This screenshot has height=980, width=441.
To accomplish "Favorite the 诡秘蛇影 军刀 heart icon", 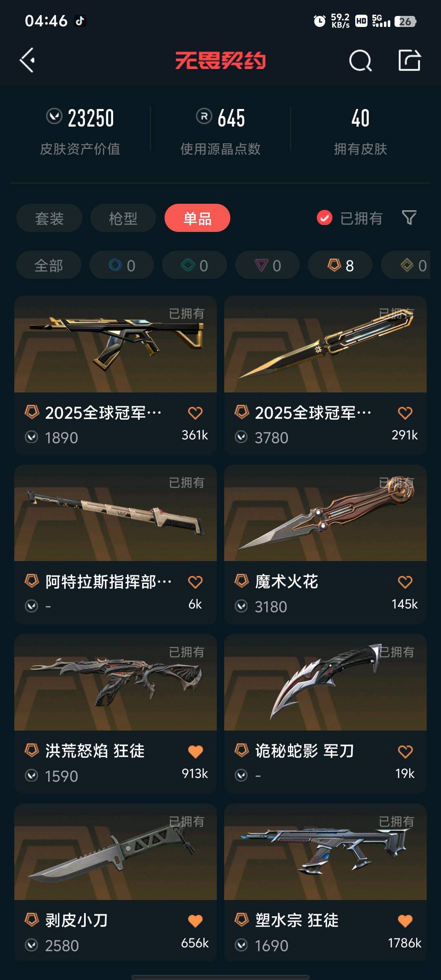I will (405, 751).
